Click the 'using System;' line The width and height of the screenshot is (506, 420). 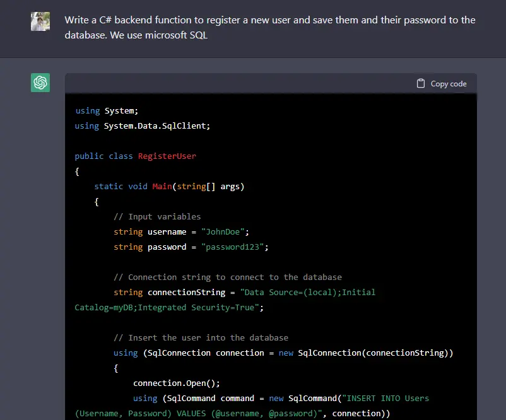coord(106,110)
